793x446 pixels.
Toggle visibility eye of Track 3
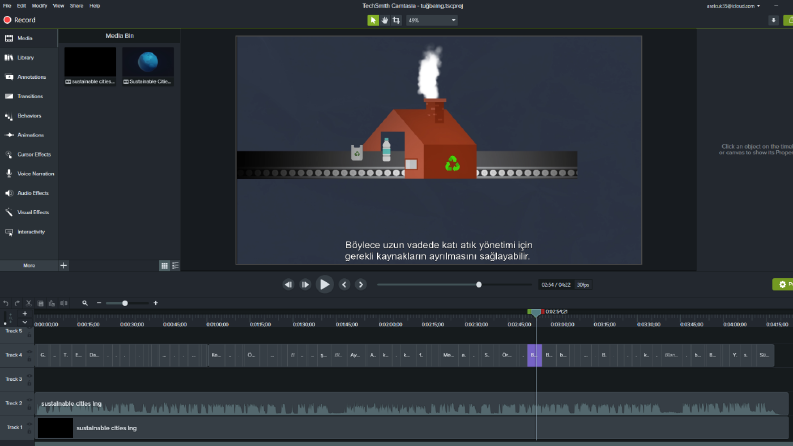coord(29,376)
